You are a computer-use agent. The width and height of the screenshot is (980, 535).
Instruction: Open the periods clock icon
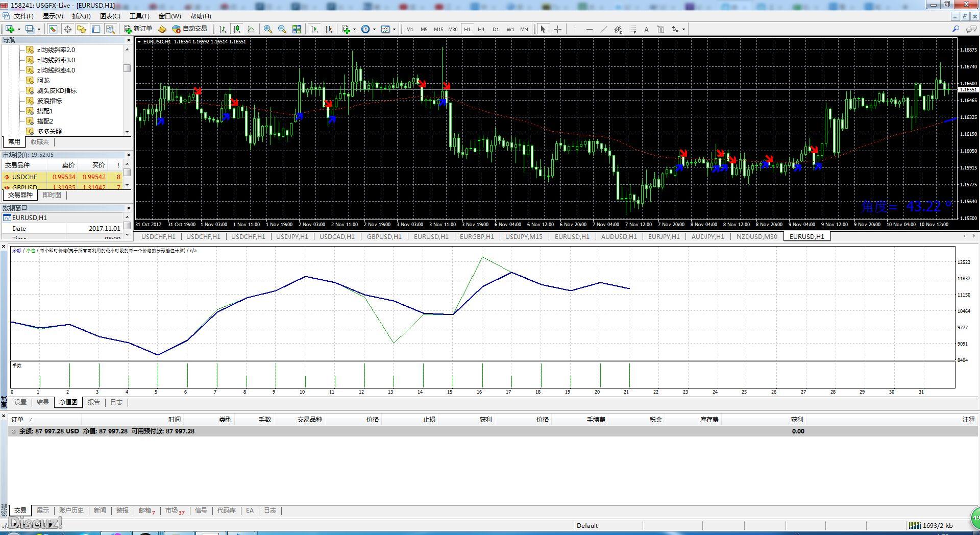365,29
